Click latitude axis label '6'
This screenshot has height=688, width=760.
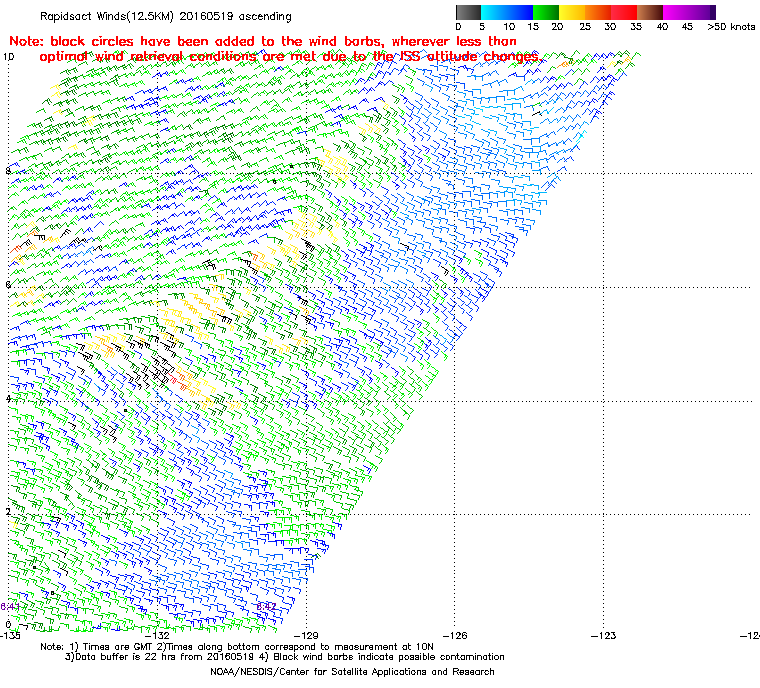[x=8, y=285]
